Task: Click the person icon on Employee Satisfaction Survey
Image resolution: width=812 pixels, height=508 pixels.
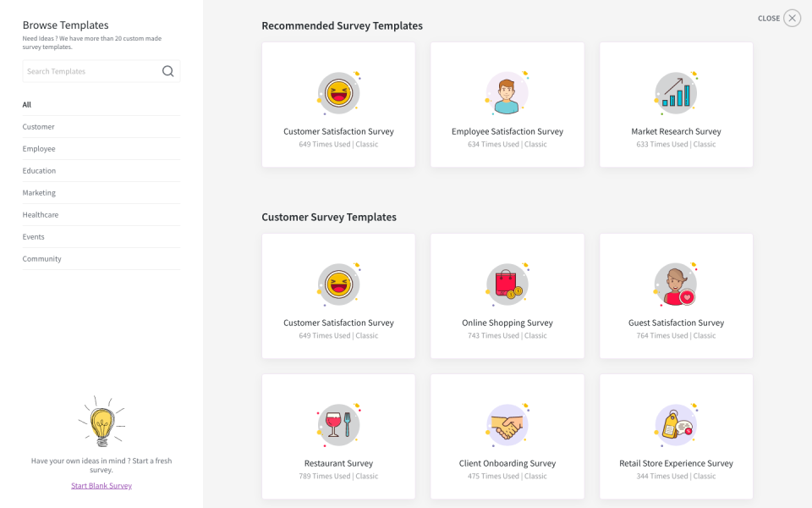Action: click(507, 91)
